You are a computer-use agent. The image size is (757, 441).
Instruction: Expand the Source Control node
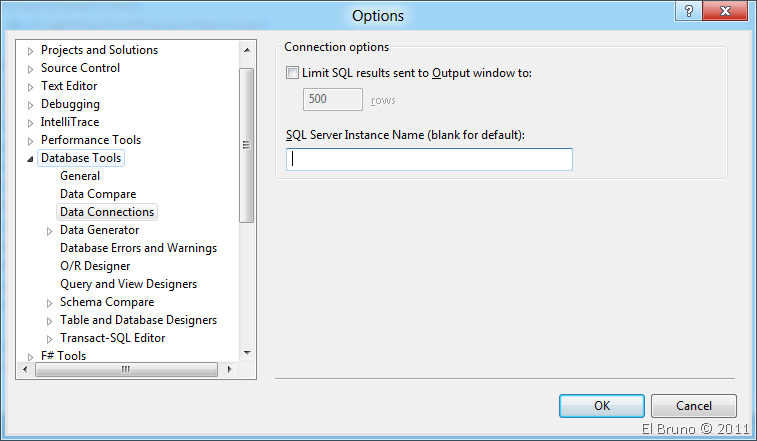coord(30,69)
